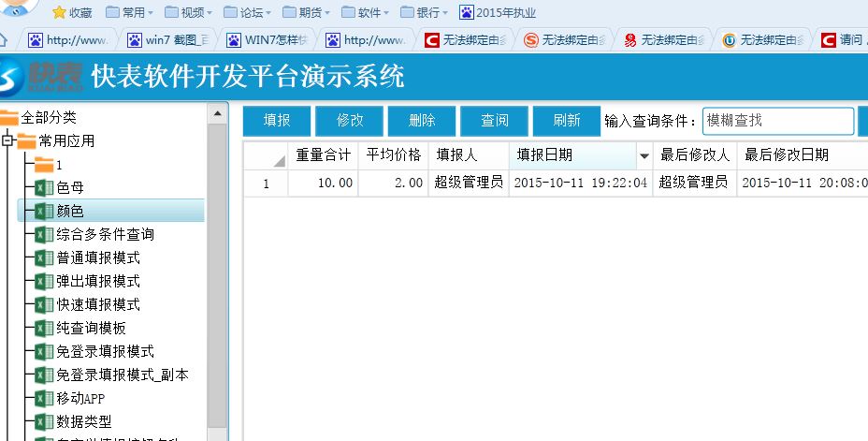Click the Excel icon beside 快速填报模式
868x441 pixels.
44,304
